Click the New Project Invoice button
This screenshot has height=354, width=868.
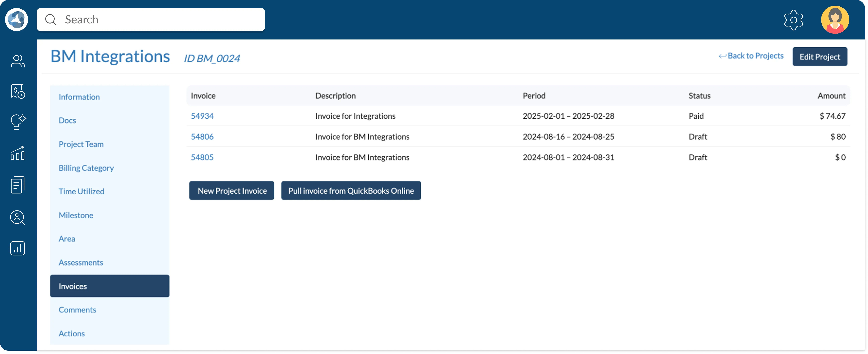point(231,190)
